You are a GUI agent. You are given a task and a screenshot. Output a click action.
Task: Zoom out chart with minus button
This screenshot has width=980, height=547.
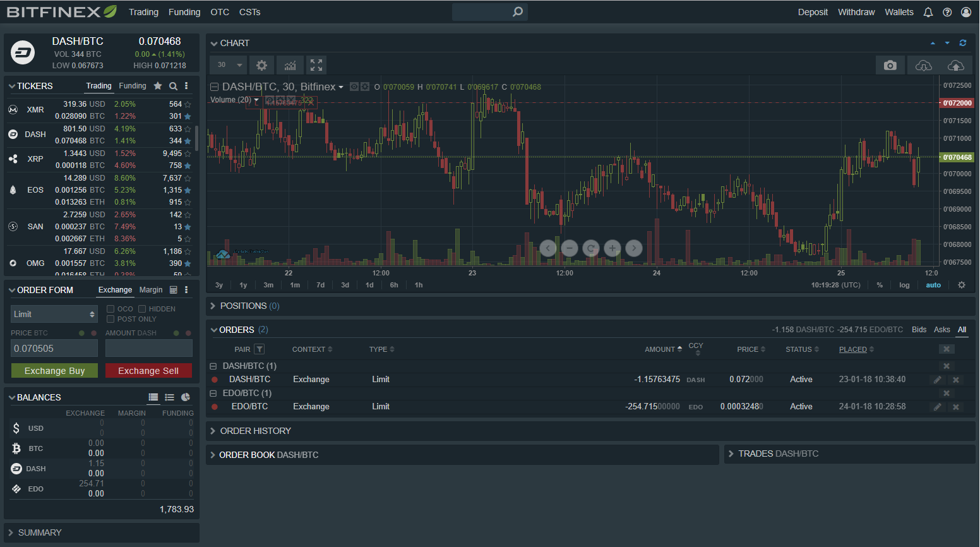570,248
